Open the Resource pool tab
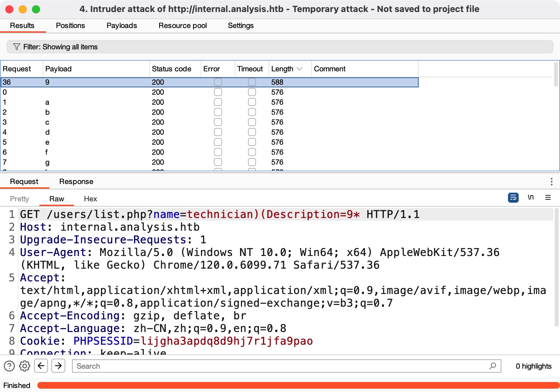 (x=183, y=26)
